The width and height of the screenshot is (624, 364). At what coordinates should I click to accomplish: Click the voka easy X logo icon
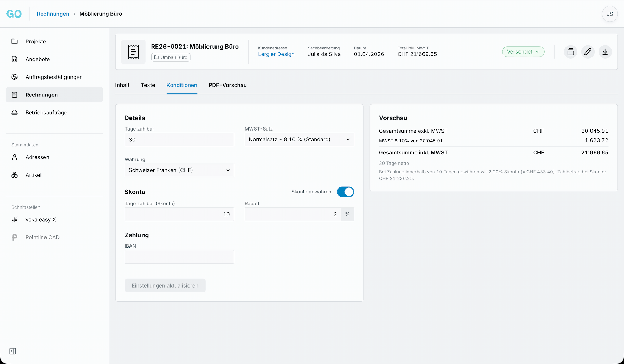[x=15, y=219]
